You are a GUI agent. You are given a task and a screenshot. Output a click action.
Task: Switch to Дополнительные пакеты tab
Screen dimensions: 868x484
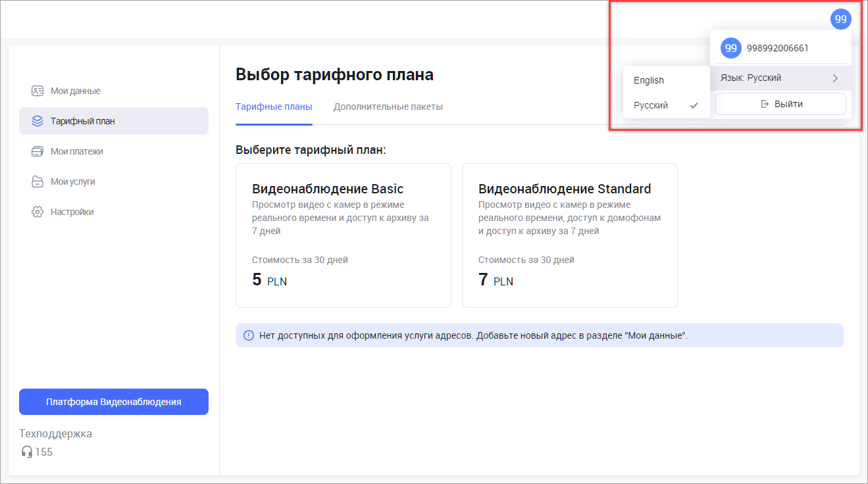(x=388, y=107)
